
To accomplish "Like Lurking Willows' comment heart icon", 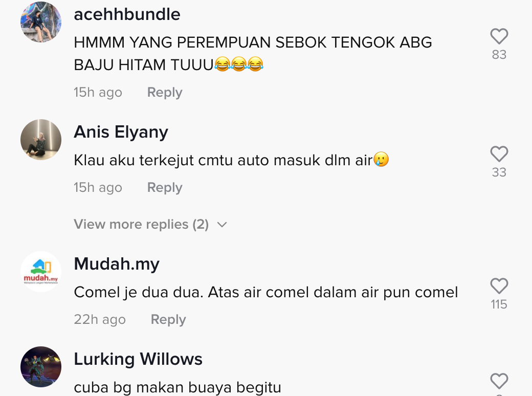I will [x=499, y=381].
